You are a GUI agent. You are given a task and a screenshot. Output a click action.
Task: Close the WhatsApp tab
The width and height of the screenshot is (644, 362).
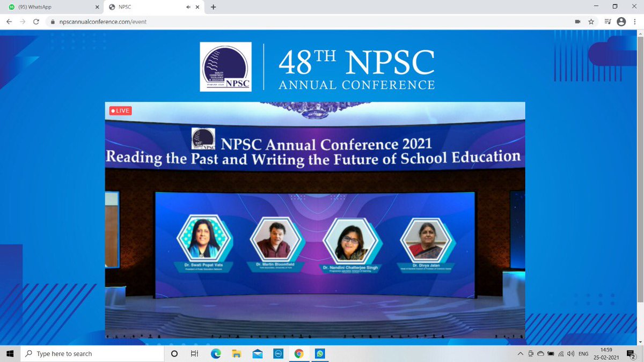97,7
